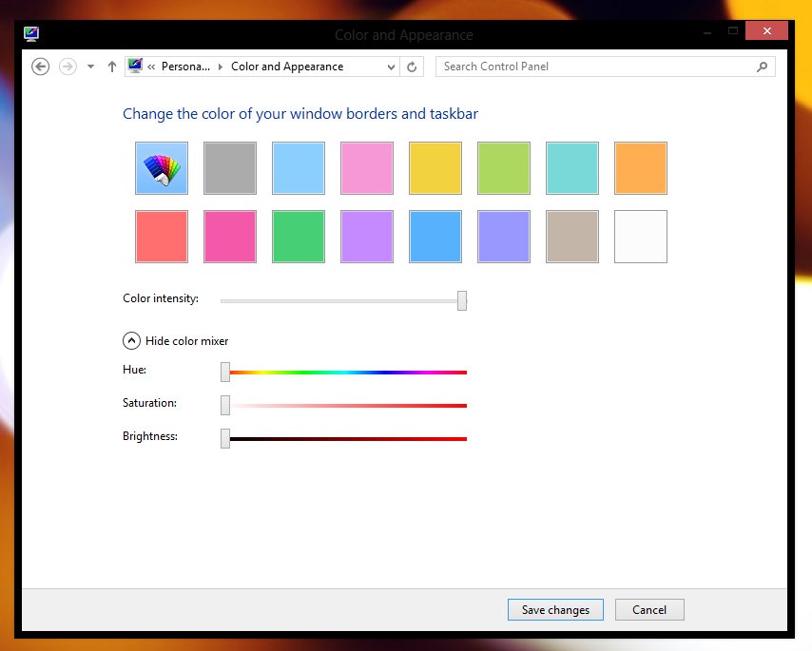Viewport: 812px width, 651px height.
Task: Click the Back navigation arrow
Action: [x=40, y=67]
